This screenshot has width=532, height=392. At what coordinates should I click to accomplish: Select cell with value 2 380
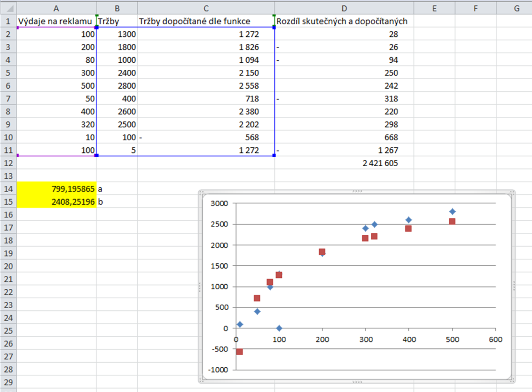(x=206, y=111)
